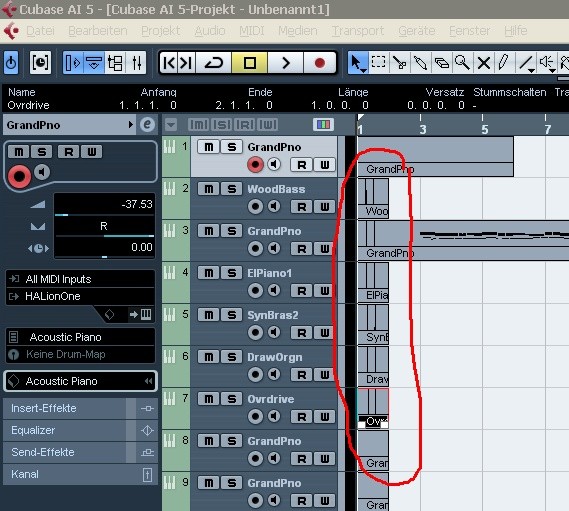Image resolution: width=569 pixels, height=511 pixels.
Task: Select the Erase tool
Action: [442, 63]
